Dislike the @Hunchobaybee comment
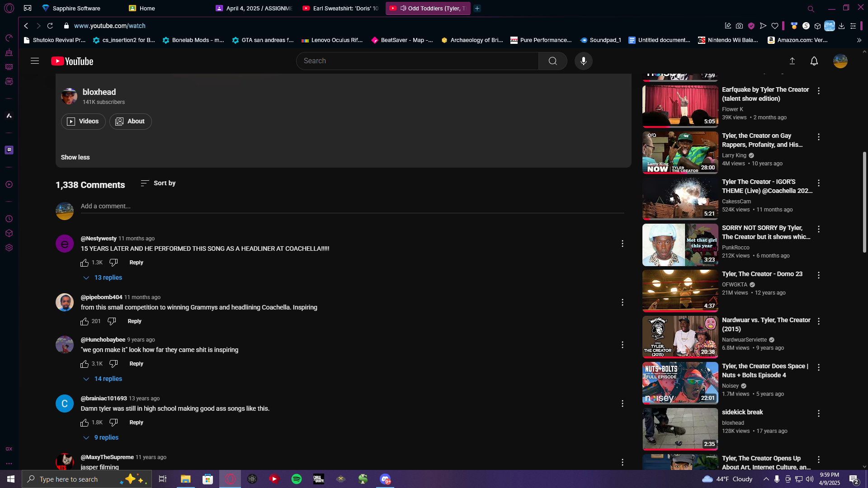 tap(113, 364)
